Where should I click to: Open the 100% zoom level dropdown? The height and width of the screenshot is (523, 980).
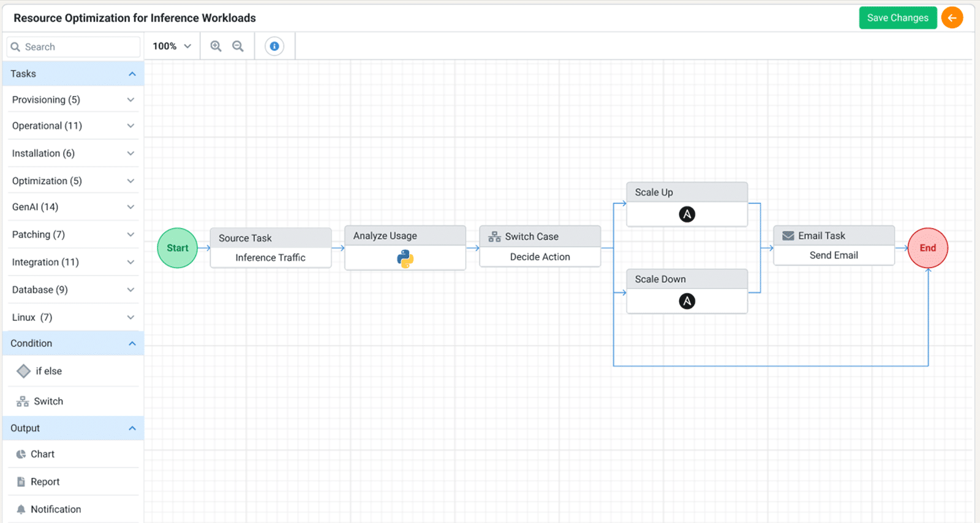[171, 46]
